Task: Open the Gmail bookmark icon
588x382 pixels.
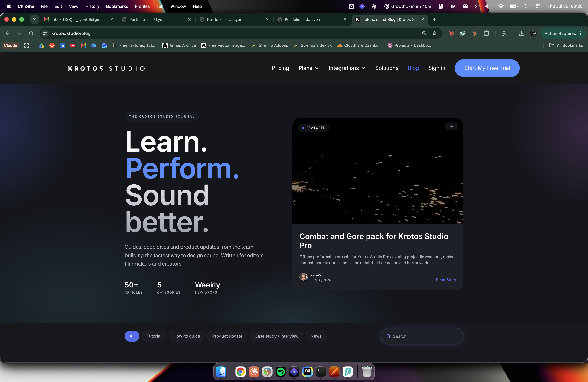Action: coord(83,45)
